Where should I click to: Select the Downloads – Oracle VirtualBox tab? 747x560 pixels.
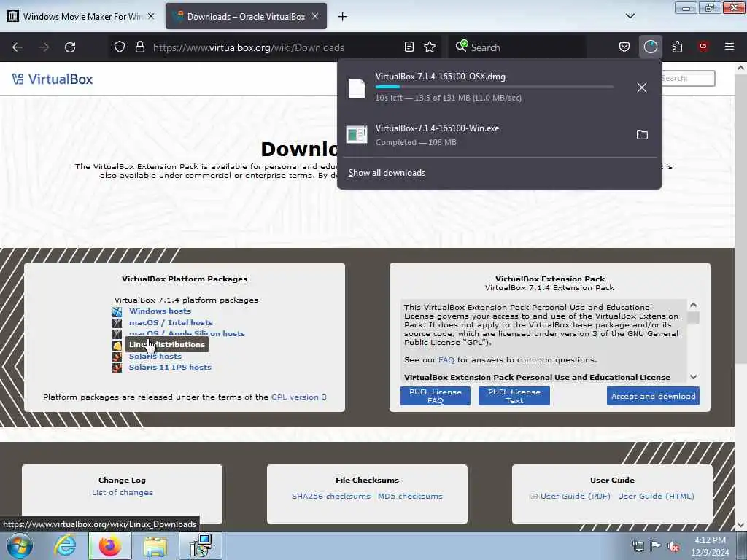pos(246,16)
